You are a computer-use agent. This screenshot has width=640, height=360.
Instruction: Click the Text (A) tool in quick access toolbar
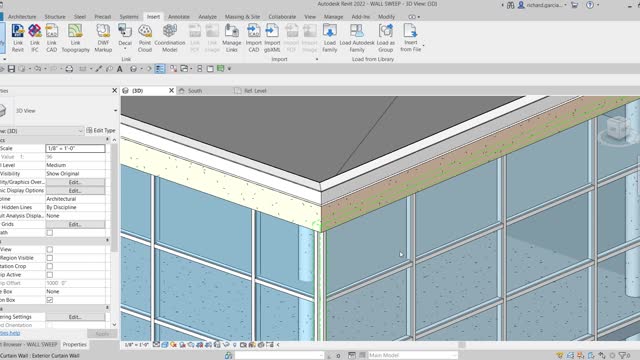[x=120, y=69]
